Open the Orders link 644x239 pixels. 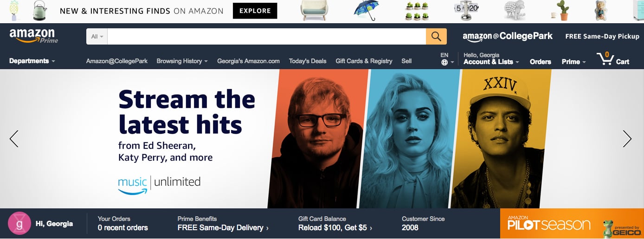pyautogui.click(x=541, y=62)
